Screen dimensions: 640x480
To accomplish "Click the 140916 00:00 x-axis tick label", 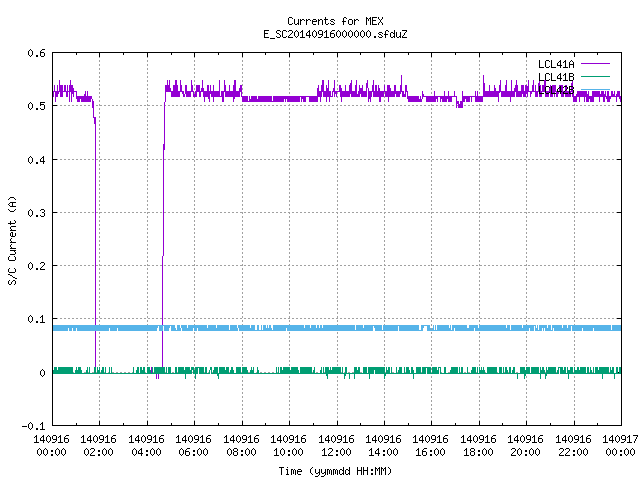I will tap(51, 446).
